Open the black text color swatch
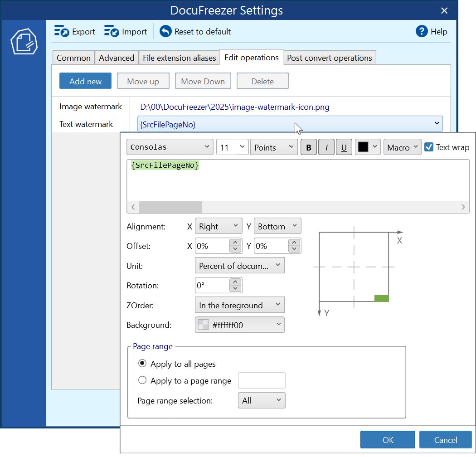This screenshot has height=457, width=476. (x=367, y=147)
